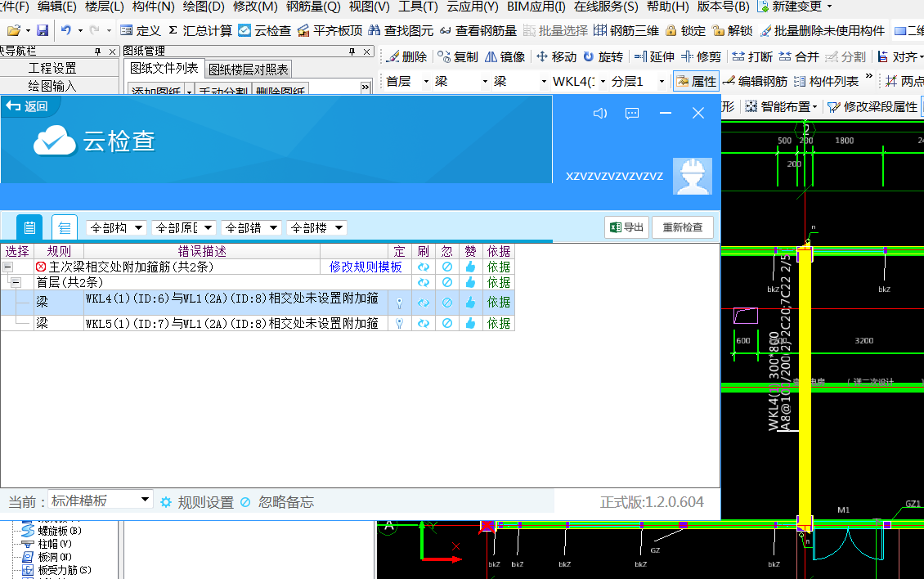The height and width of the screenshot is (579, 924).
Task: Open 规则设置 rule settings
Action: pos(197,502)
